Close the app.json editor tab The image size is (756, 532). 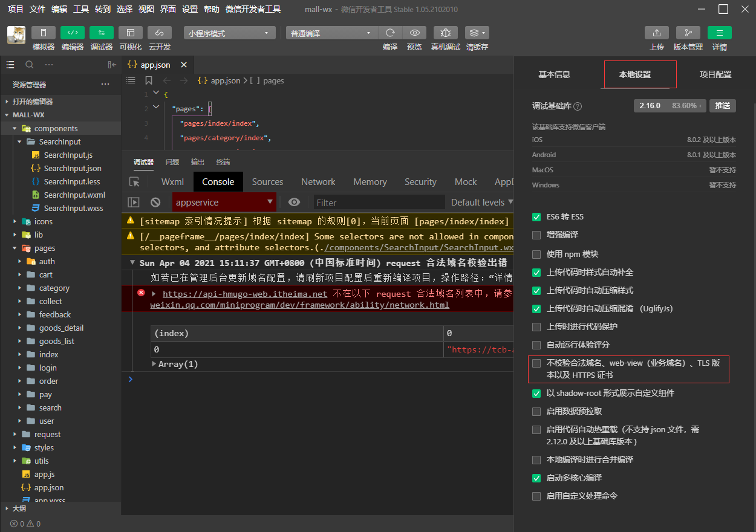(184, 65)
